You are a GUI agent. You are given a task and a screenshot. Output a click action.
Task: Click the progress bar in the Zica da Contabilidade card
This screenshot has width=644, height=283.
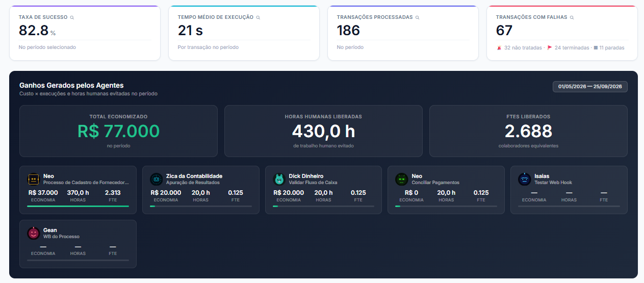point(201,206)
